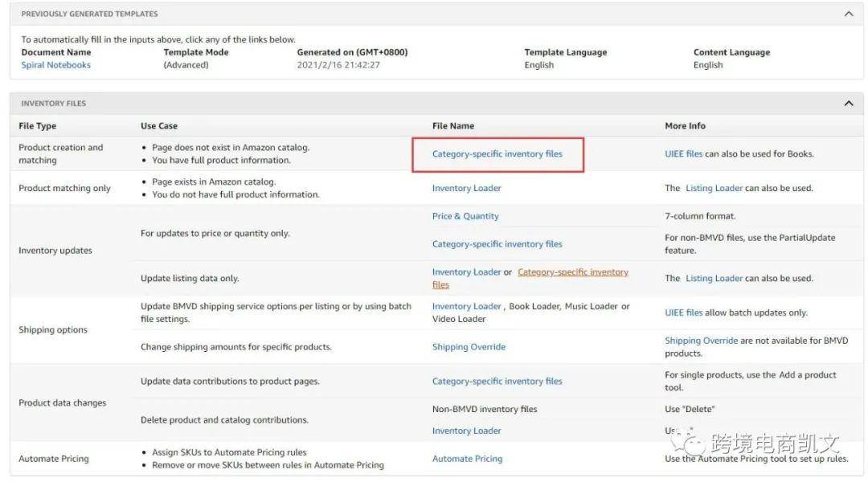Click Inventory Loader in Delete product row
The width and height of the screenshot is (868, 482).
466,431
